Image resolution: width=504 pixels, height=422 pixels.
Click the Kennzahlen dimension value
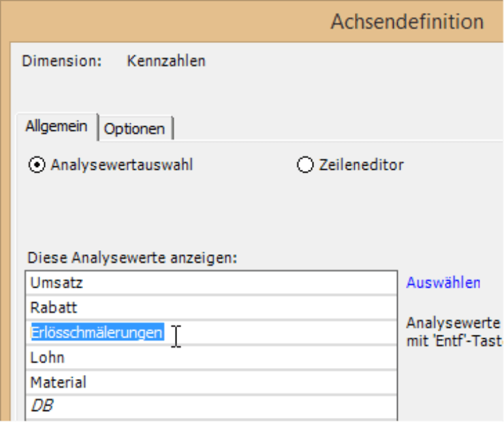(166, 61)
